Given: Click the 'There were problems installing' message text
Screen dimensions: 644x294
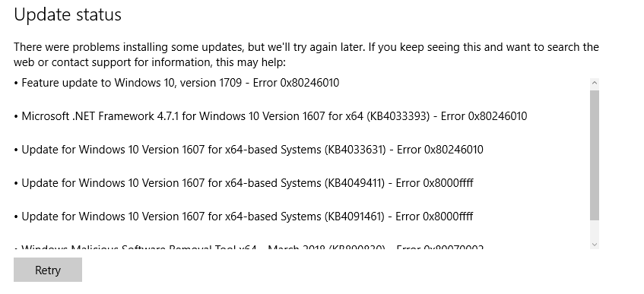Looking at the screenshot, I should [x=306, y=47].
